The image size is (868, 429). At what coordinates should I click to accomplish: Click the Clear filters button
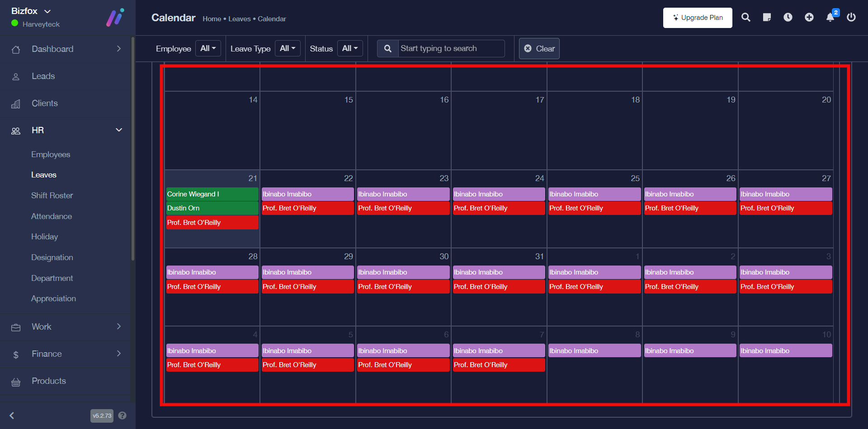click(x=539, y=49)
